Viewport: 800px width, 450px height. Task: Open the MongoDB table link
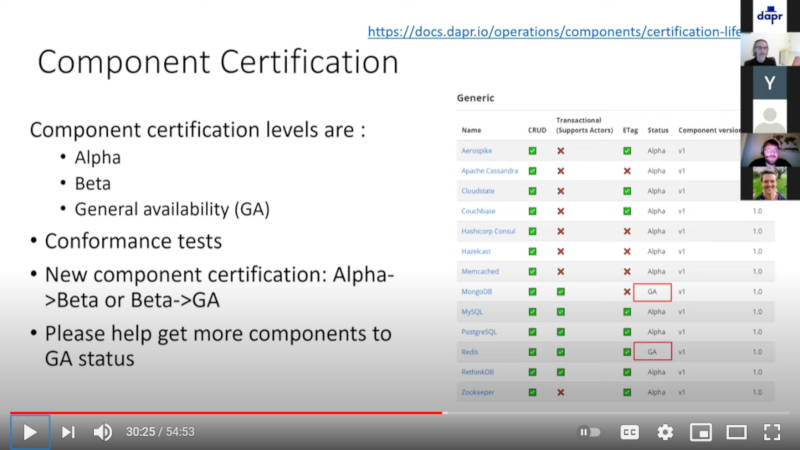[477, 292]
